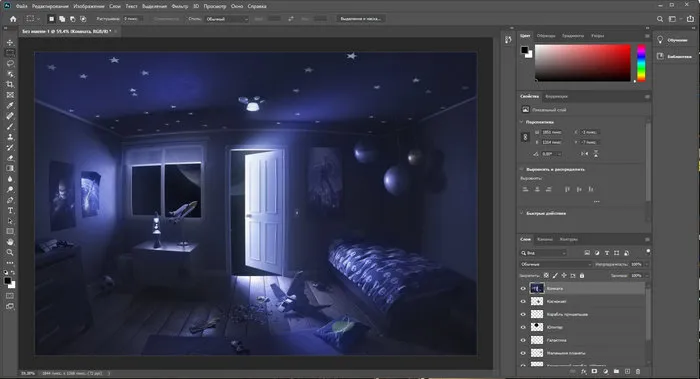This screenshot has height=379, width=700.
Task: Select the Lasso tool
Action: point(10,64)
